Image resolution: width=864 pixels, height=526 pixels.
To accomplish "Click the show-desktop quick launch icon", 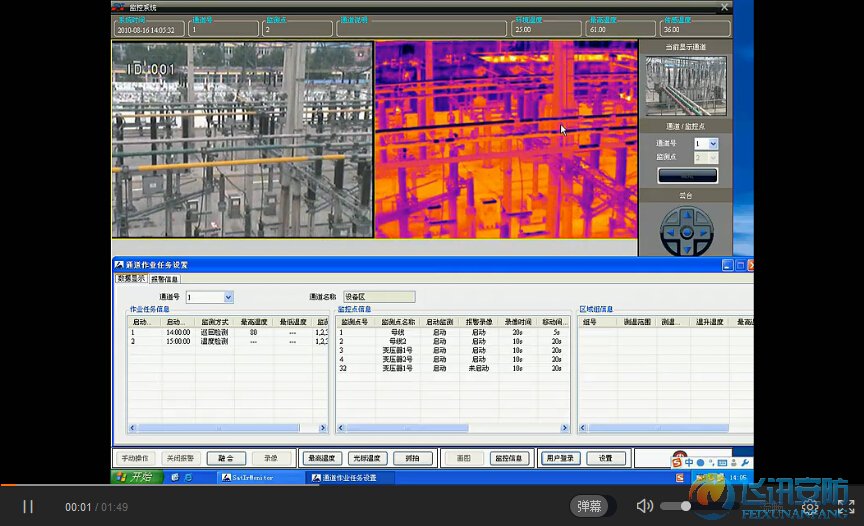I will pyautogui.click(x=175, y=478).
